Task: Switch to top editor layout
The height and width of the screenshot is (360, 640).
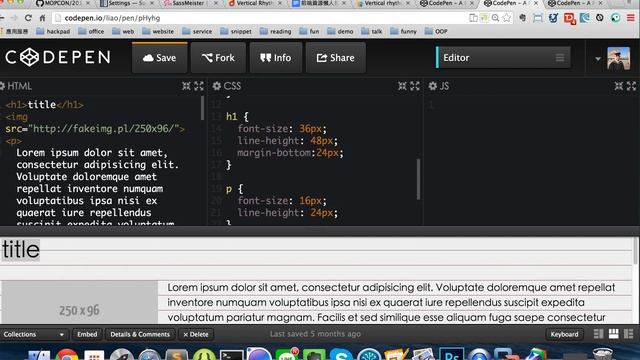Action: [x=613, y=334]
